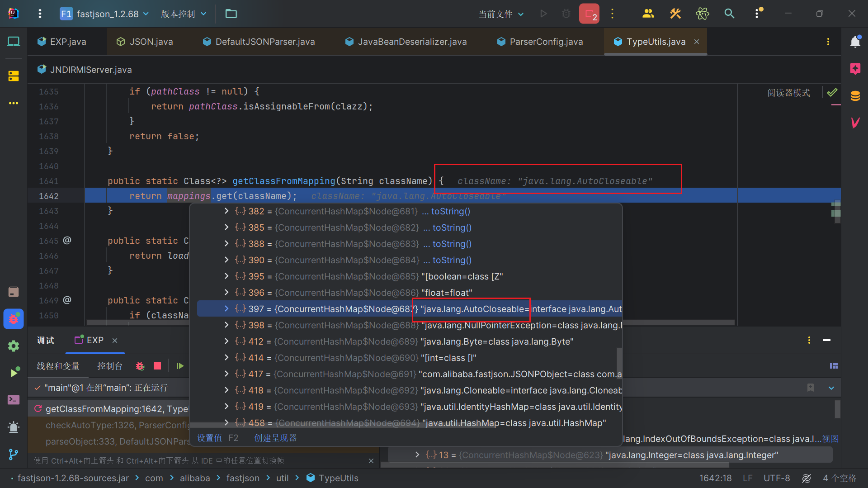The height and width of the screenshot is (488, 868).
Task: Switch to the ParserConfig.java tab
Action: click(540, 42)
